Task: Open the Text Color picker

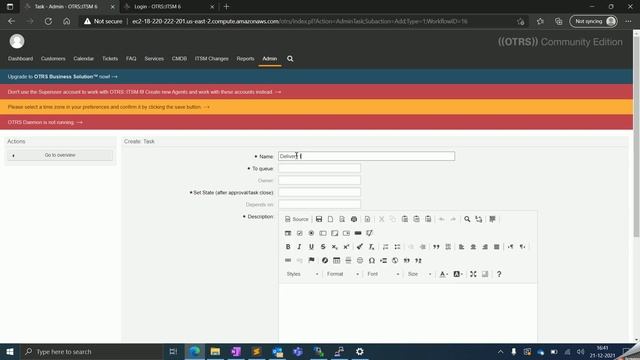Action: coord(444,274)
